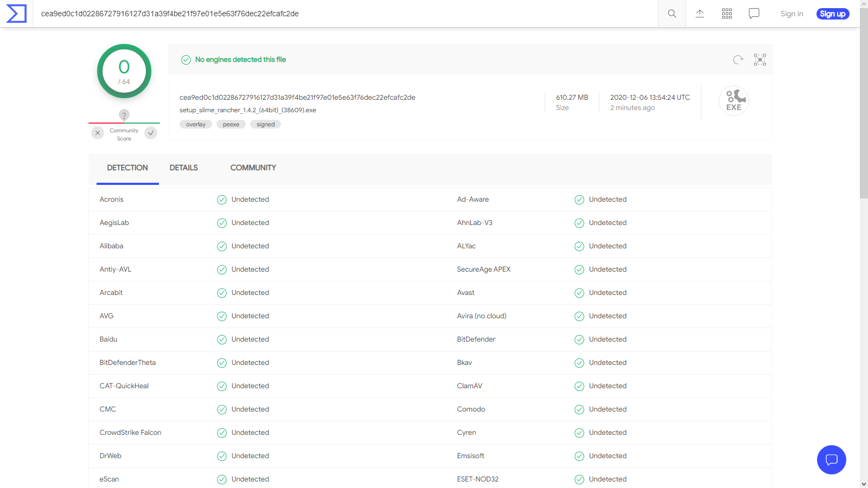Open the apps grid icon
868x488 pixels.
point(727,14)
